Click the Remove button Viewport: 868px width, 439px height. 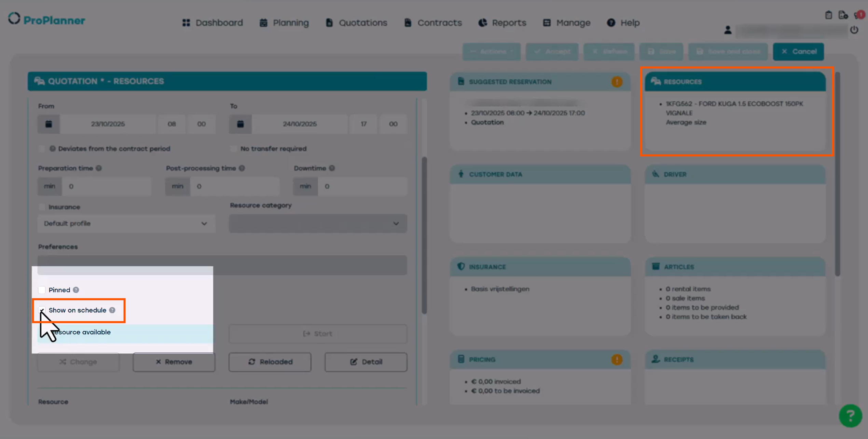[x=174, y=362]
